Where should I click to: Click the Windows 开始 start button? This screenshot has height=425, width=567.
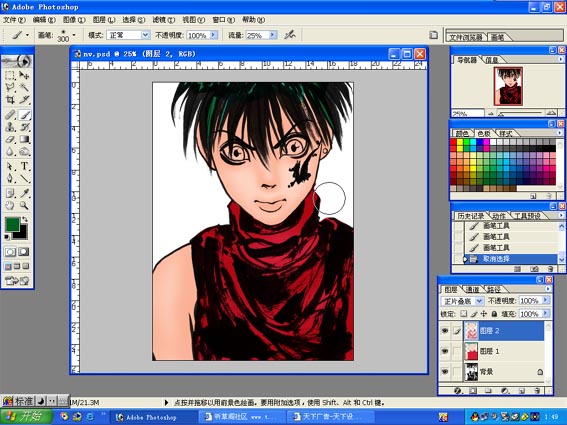(x=26, y=416)
